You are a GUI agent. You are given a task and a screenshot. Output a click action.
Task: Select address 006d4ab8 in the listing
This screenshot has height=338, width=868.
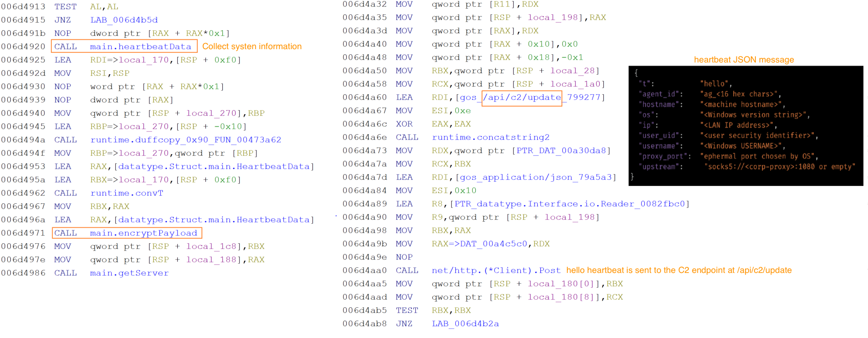pyautogui.click(x=365, y=324)
